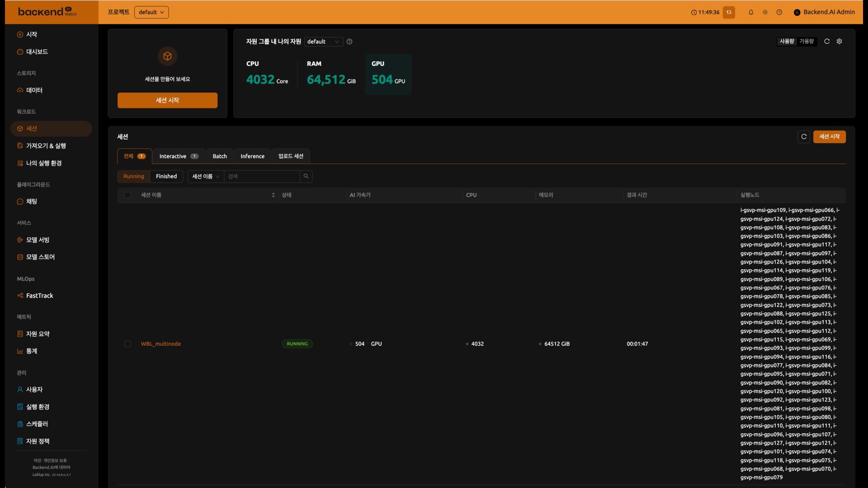Switch to the Finished sessions filter
The height and width of the screenshot is (488, 868).
(166, 176)
